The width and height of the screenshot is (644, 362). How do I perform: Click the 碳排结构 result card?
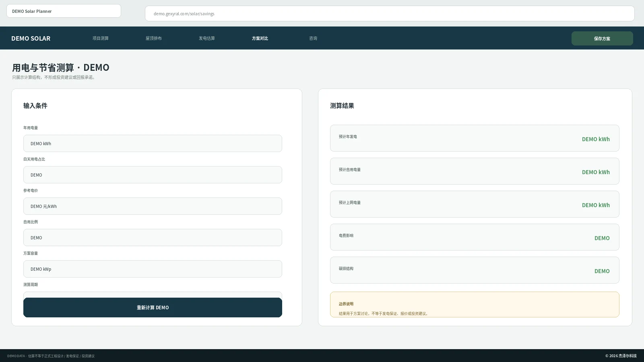(475, 270)
